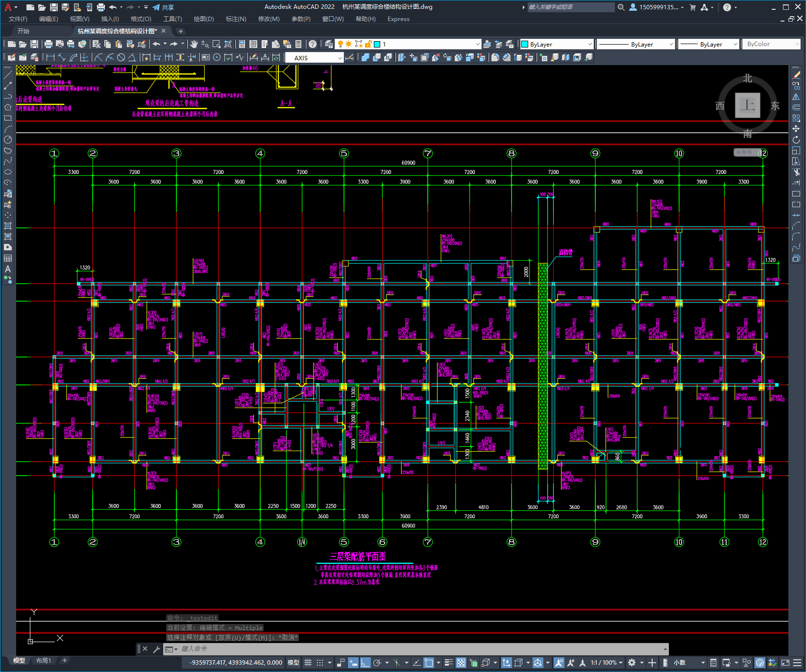806x672 pixels.
Task: Select the Move tool in modify toolbar
Action: click(x=796, y=129)
